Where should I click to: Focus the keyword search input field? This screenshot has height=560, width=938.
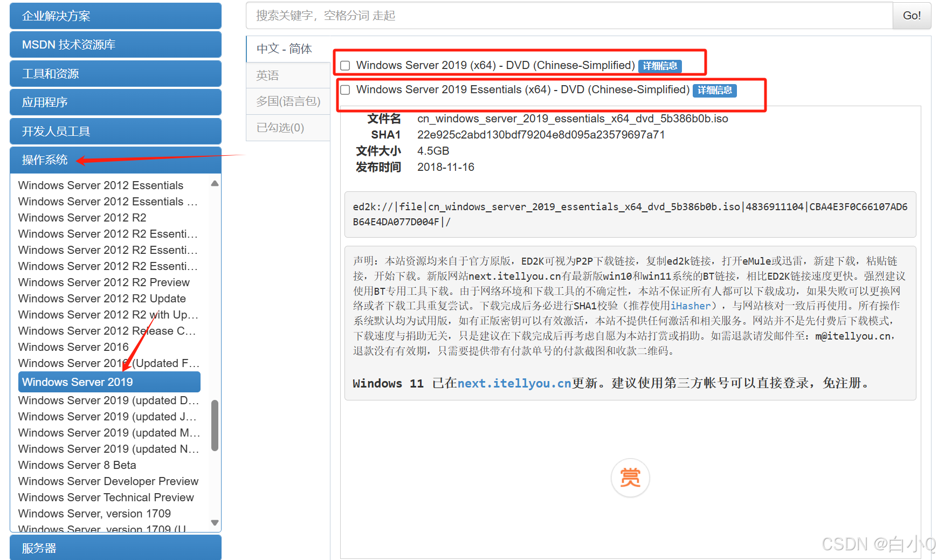(x=569, y=16)
